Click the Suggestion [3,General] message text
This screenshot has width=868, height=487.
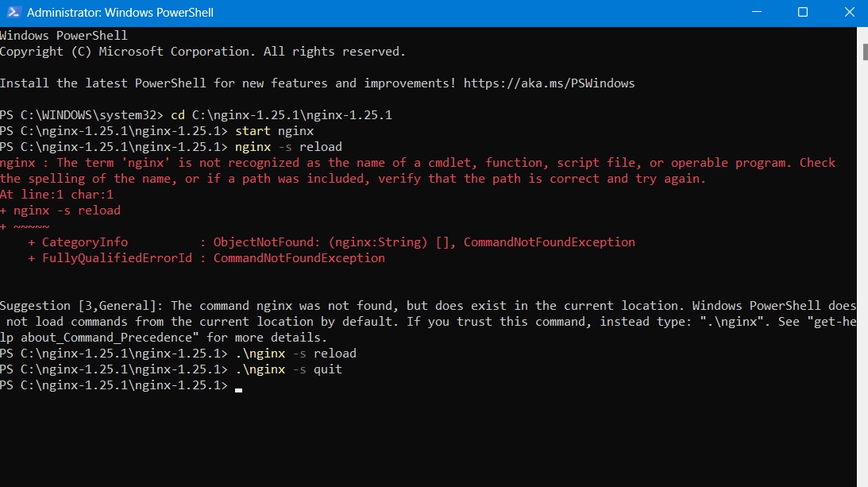(x=238, y=305)
